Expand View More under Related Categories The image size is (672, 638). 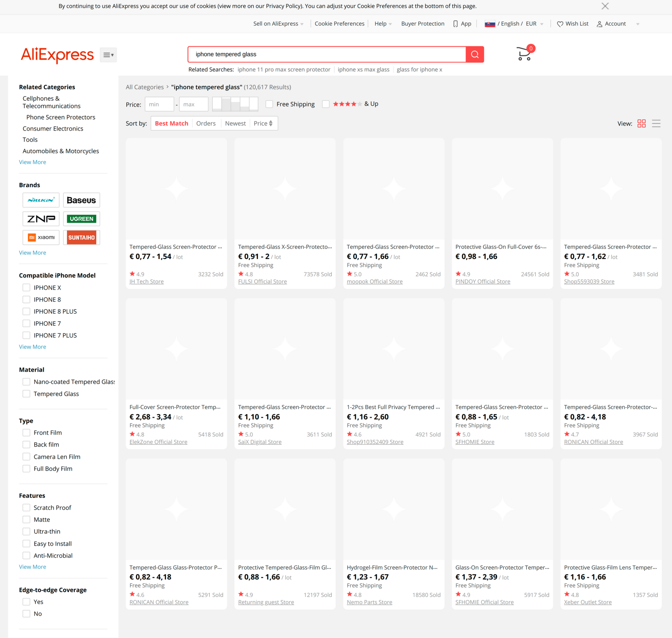32,162
